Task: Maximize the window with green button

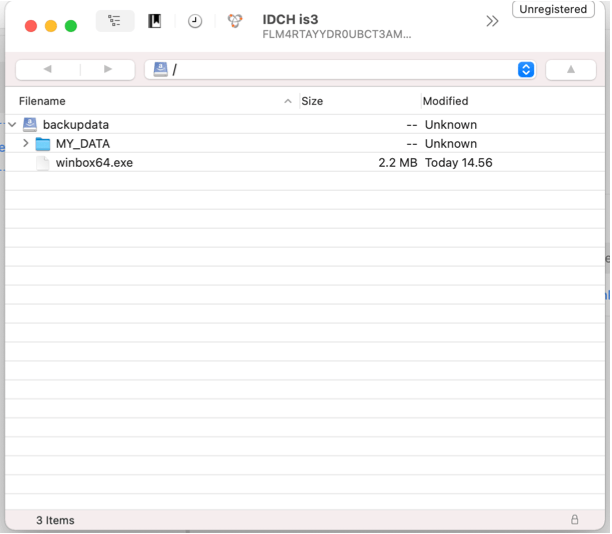Action: (71, 26)
